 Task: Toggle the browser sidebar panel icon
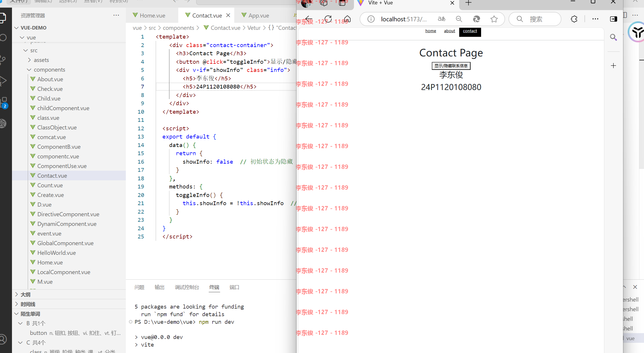click(614, 19)
